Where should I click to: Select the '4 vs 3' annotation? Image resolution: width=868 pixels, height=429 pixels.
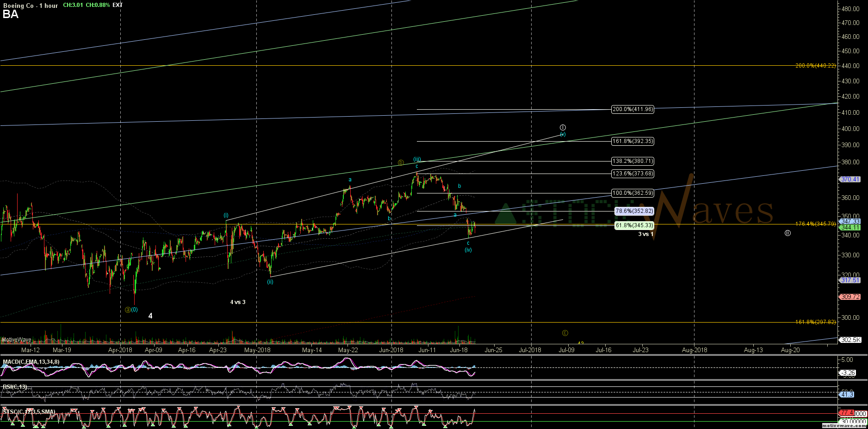[x=238, y=302]
